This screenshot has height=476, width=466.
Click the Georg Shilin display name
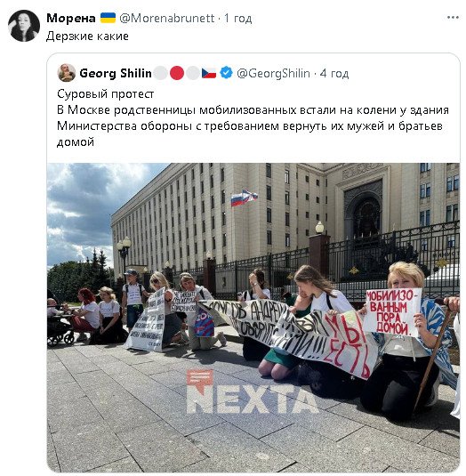[x=116, y=73]
